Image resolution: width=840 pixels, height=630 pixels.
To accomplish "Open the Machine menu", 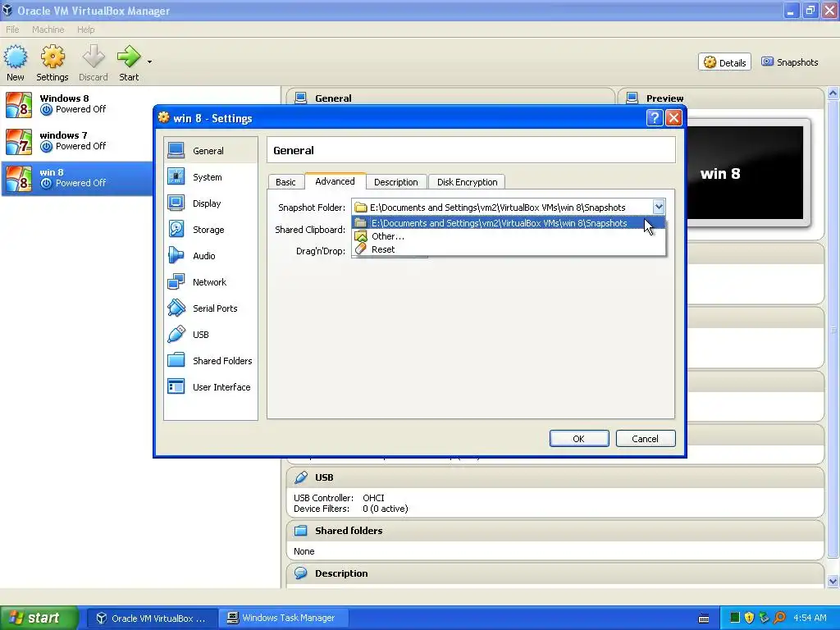I will (48, 30).
